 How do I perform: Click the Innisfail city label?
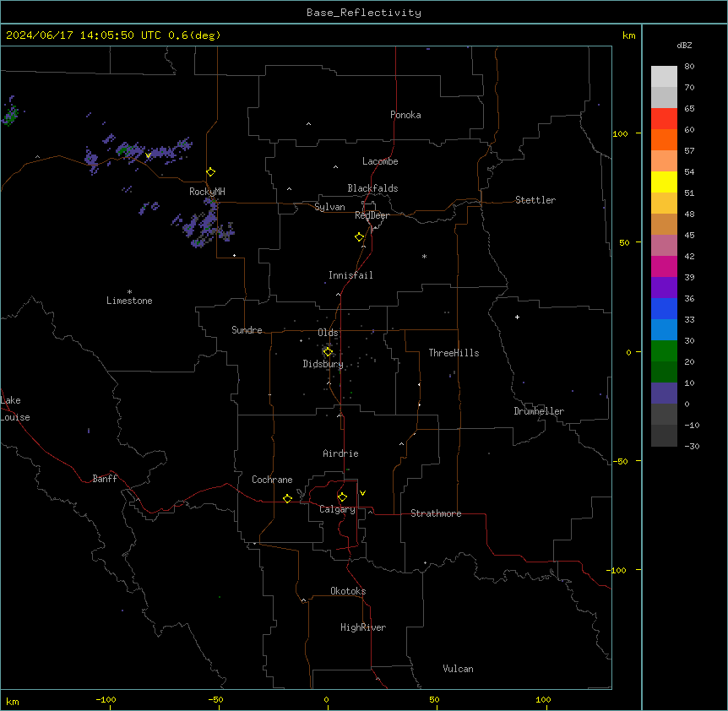350,275
